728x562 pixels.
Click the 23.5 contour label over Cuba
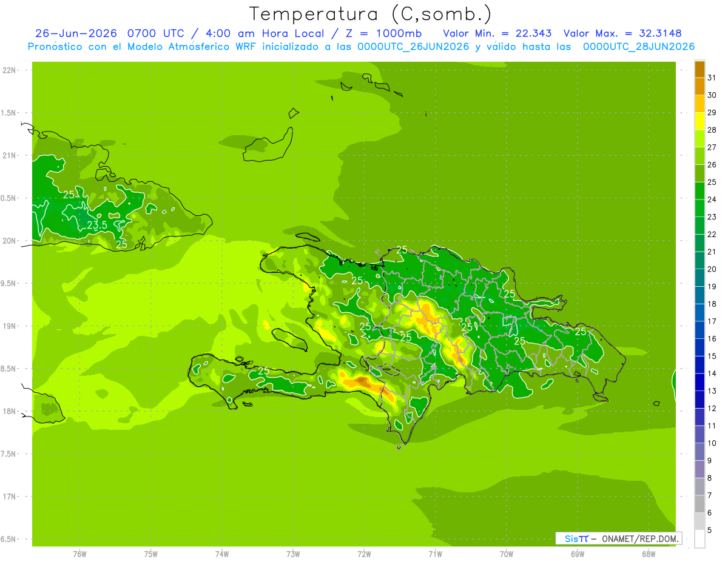(97, 226)
